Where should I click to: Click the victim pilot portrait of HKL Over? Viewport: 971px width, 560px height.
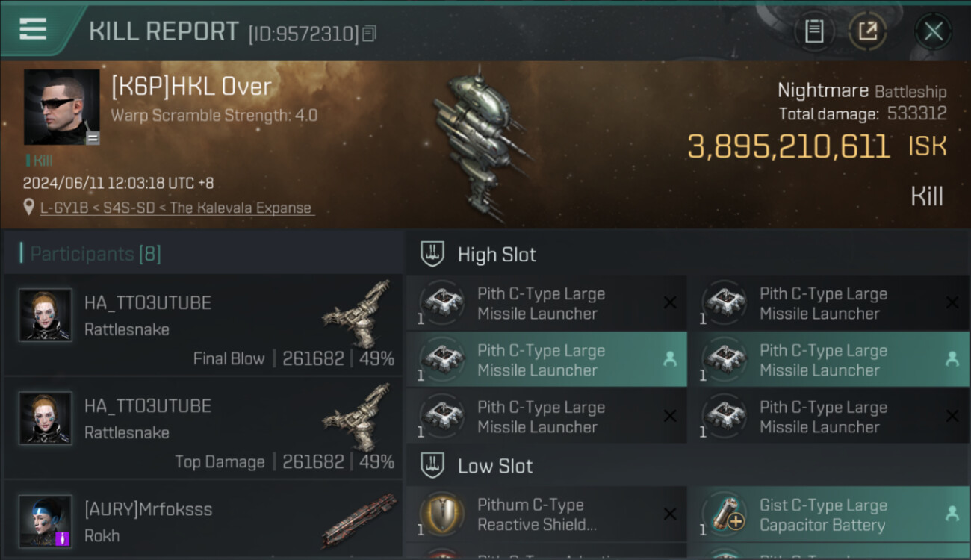click(x=61, y=107)
